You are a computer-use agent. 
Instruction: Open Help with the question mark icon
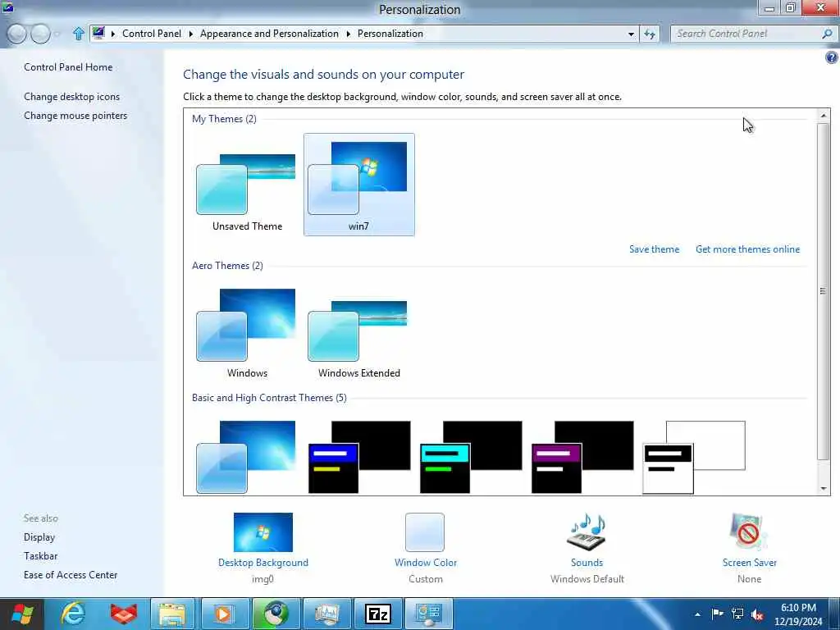(x=832, y=57)
